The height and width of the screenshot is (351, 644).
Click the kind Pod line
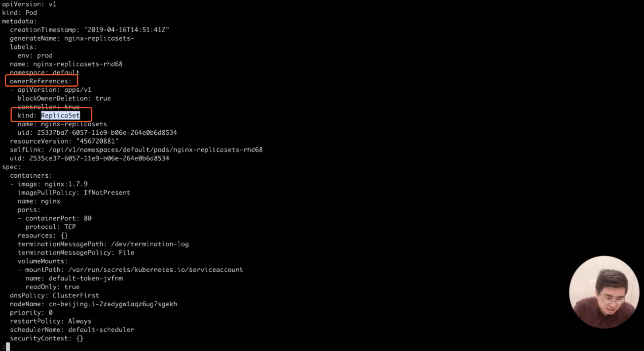coord(19,13)
